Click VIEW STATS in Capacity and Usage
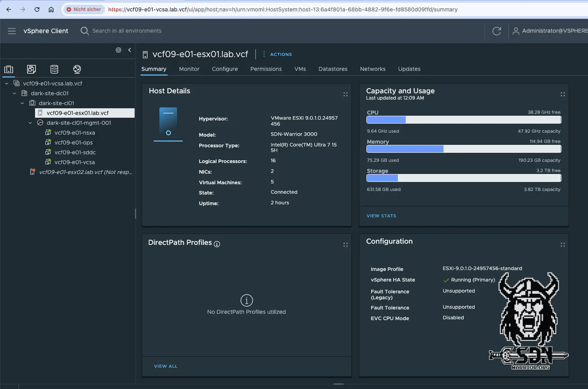 [x=381, y=215]
